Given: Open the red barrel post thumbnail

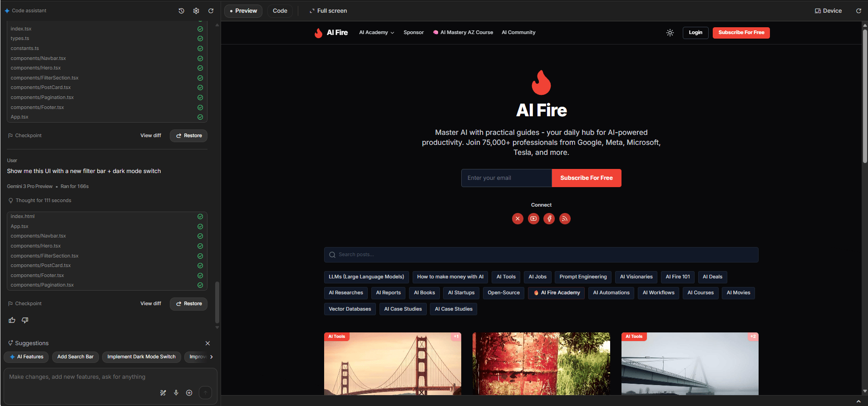Looking at the screenshot, I should [x=541, y=364].
